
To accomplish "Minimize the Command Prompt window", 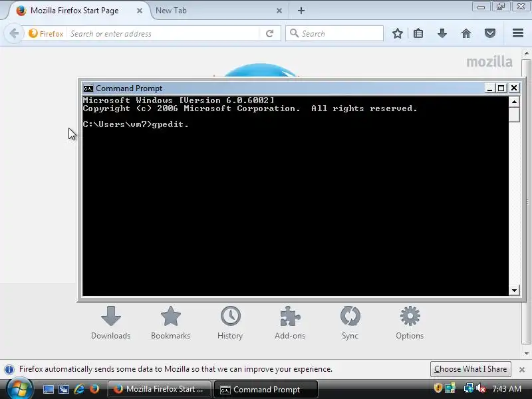I will [x=489, y=88].
